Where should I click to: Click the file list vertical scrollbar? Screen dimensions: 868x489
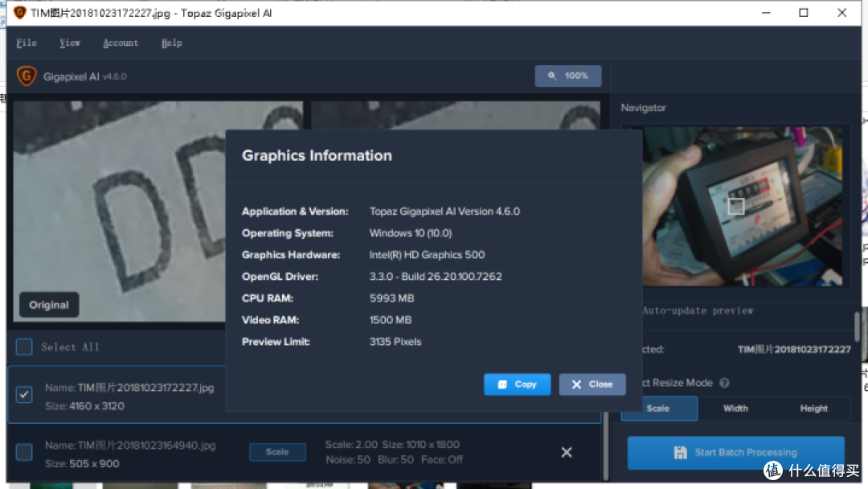click(606, 446)
